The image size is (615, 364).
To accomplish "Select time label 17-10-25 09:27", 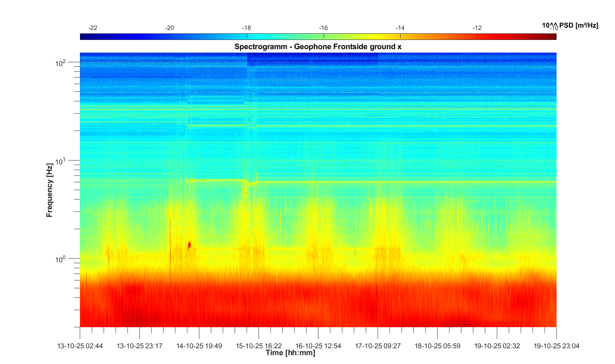I will click(x=378, y=346).
